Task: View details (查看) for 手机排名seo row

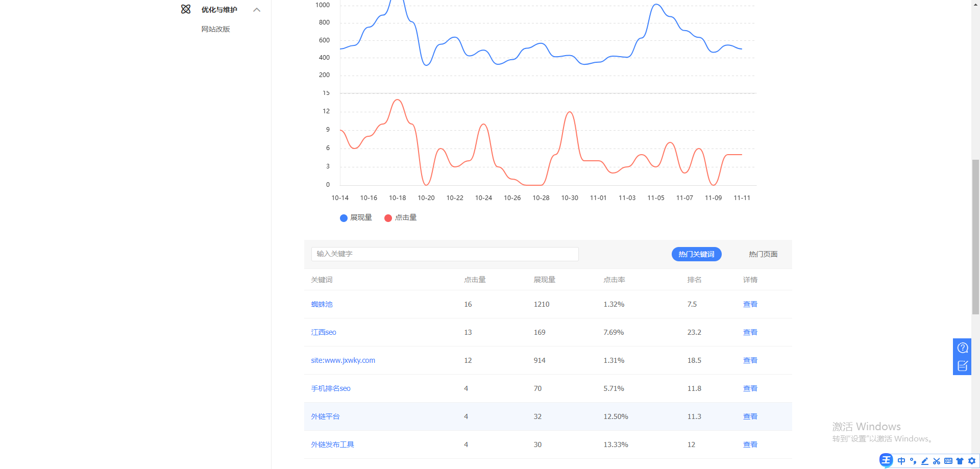Action: pos(750,388)
